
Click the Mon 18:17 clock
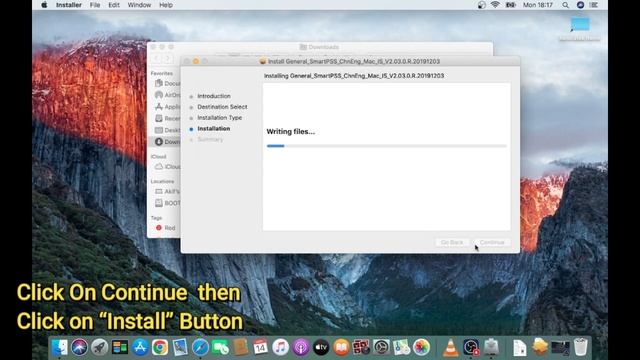[x=538, y=5]
